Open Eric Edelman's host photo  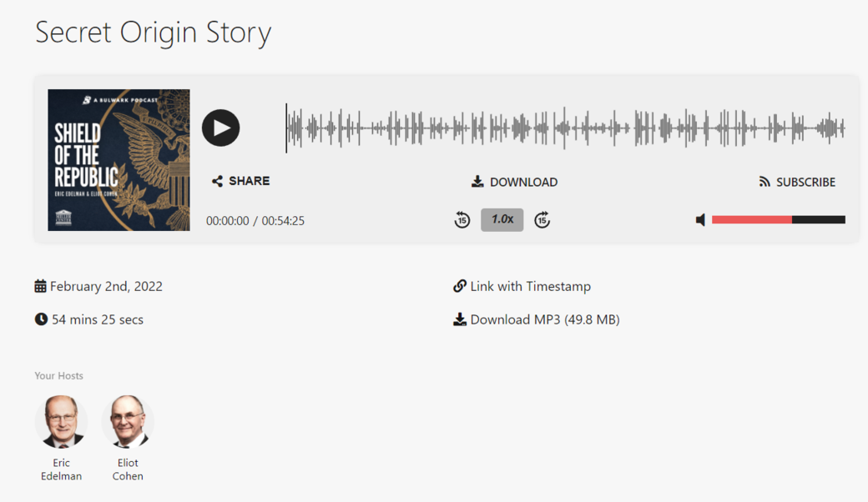coord(61,422)
